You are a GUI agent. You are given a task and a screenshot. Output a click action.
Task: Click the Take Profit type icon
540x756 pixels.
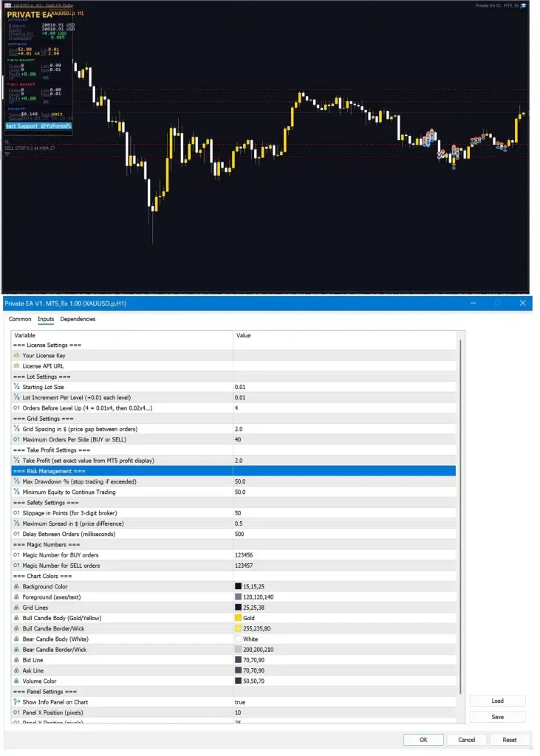[x=16, y=461]
